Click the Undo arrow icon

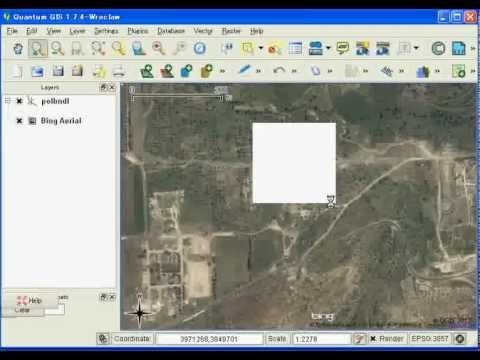coord(279,71)
